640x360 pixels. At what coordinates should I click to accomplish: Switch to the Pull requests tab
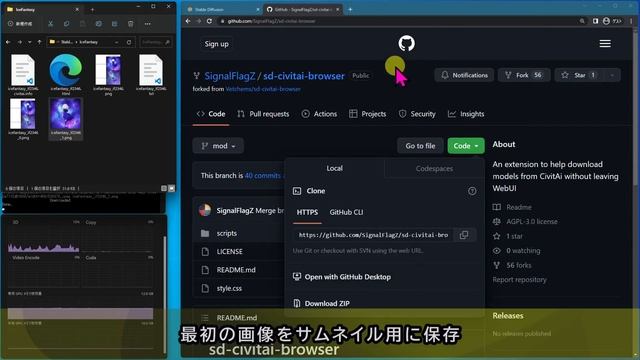pyautogui.click(x=263, y=114)
